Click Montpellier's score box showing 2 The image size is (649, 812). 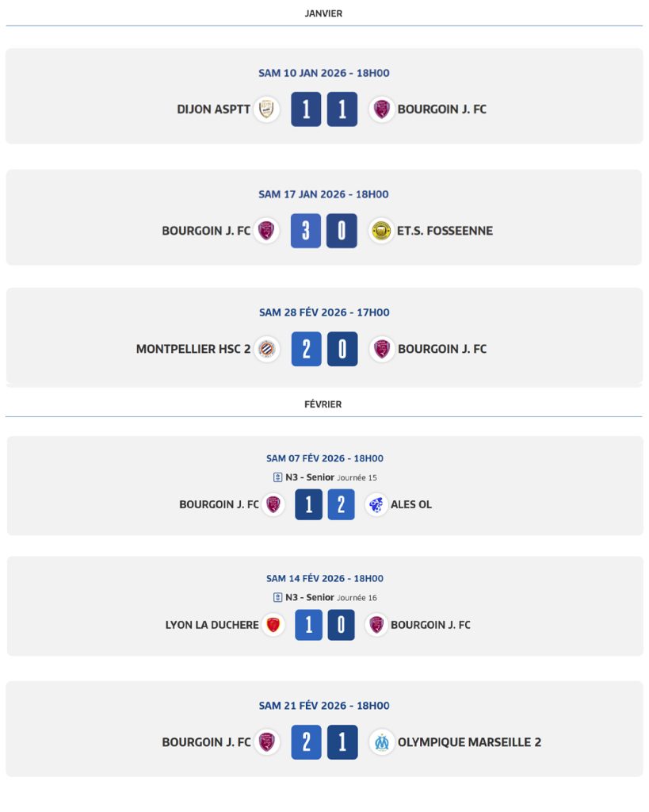click(306, 349)
